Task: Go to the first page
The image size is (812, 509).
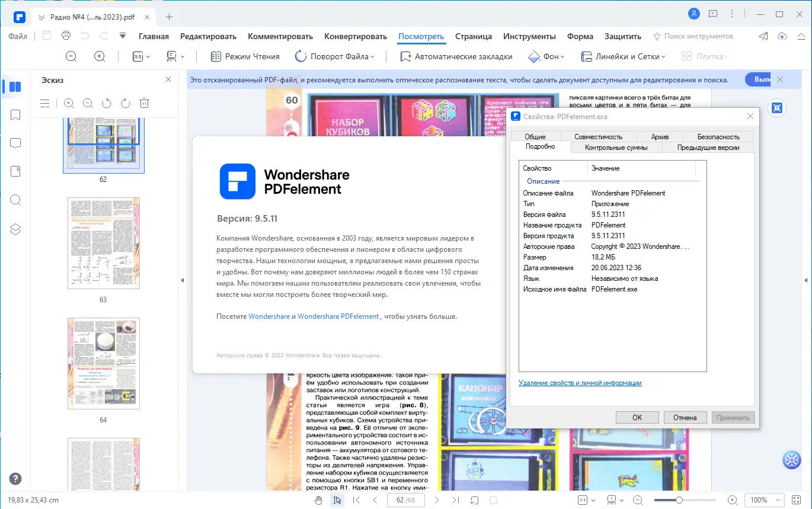Action: (356, 500)
